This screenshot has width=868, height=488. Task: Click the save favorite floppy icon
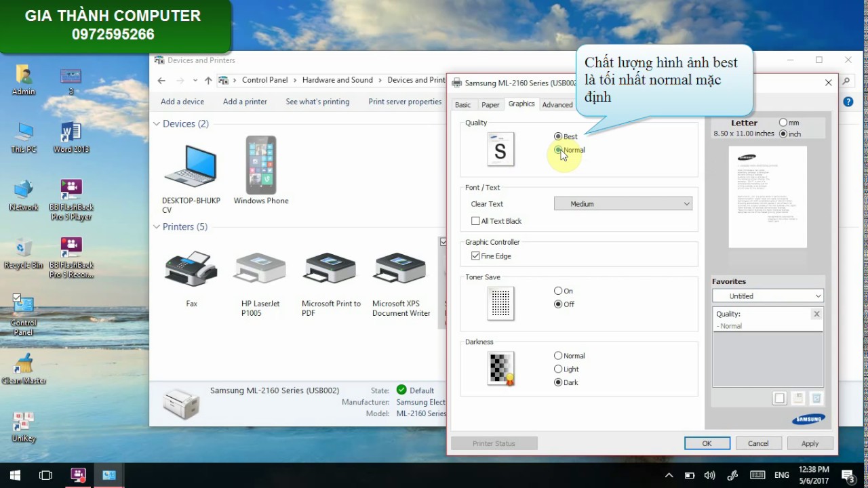pos(798,399)
